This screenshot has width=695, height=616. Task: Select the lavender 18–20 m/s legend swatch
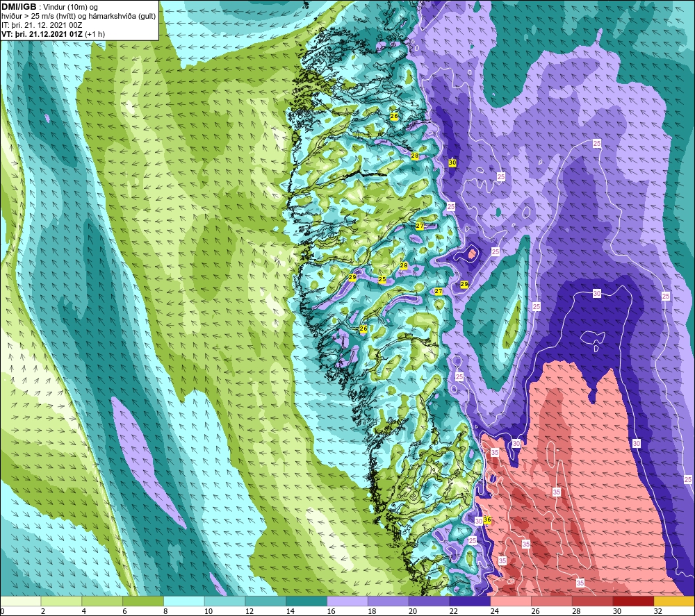click(389, 601)
